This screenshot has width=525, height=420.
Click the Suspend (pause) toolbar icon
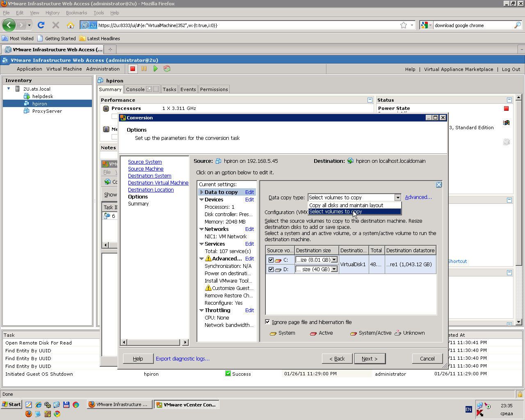tap(144, 69)
